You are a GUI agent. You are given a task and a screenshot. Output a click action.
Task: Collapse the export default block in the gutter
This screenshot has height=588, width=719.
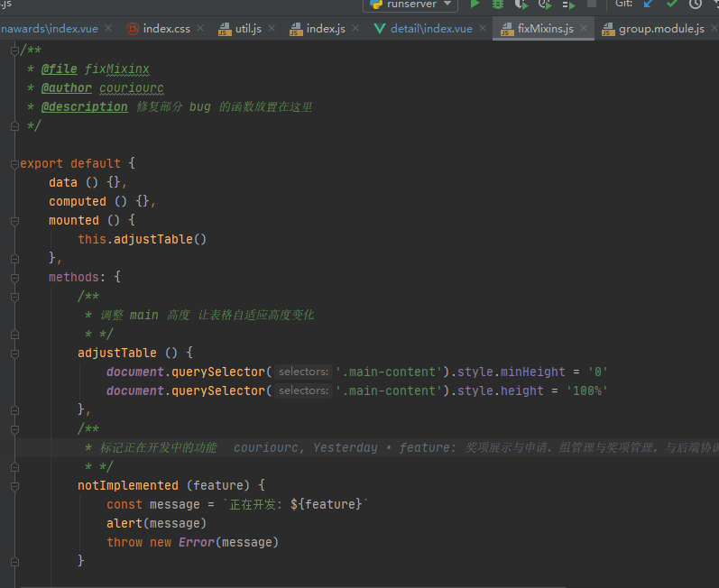click(14, 163)
